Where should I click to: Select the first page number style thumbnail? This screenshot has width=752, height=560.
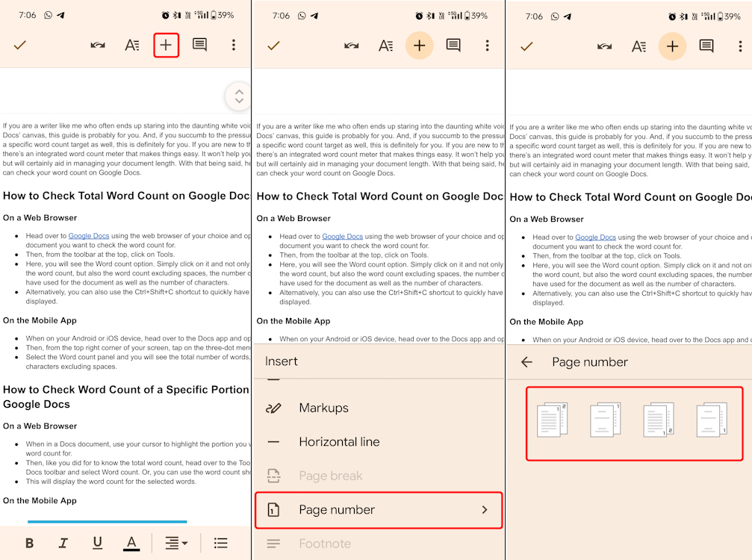(x=550, y=420)
